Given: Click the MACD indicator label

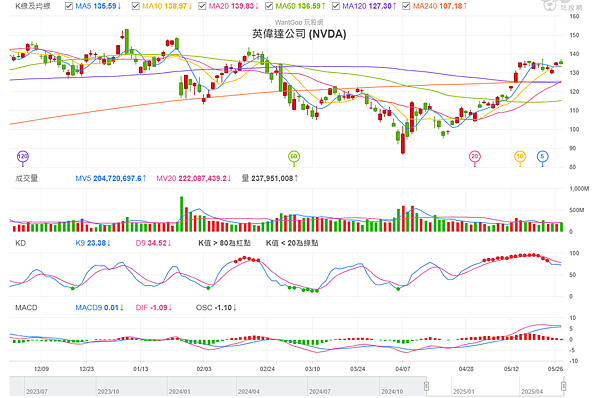Looking at the screenshot, I should [x=26, y=308].
